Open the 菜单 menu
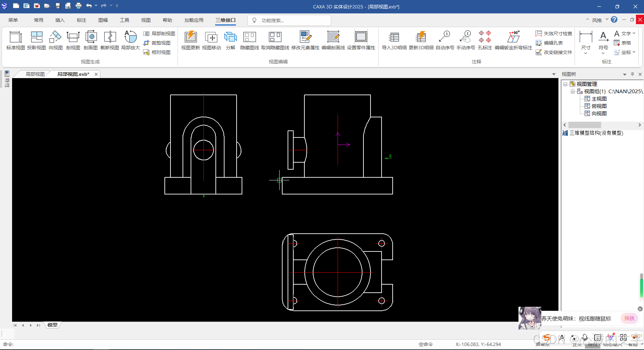 pos(13,20)
